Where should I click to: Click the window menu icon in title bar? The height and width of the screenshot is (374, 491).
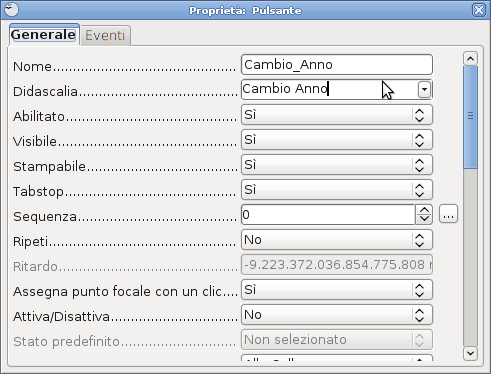click(11, 9)
